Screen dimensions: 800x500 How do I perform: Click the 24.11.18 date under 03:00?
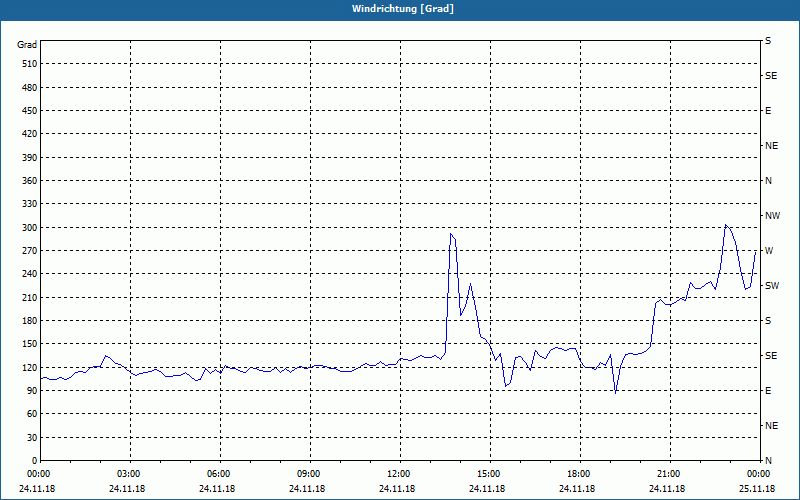(127, 489)
